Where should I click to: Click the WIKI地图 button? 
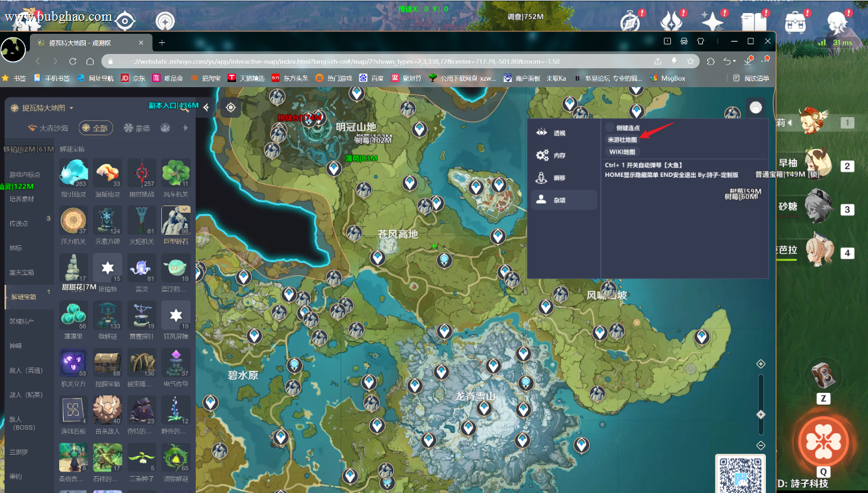(x=622, y=152)
